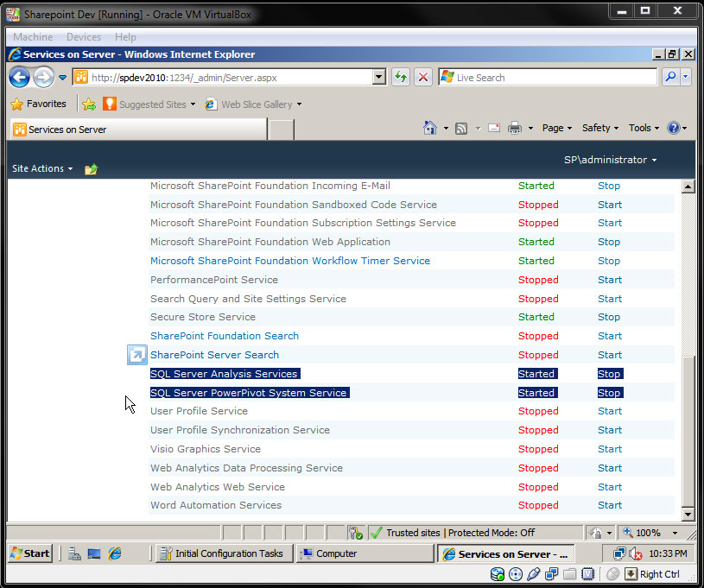704x588 pixels.
Task: Open the VirtualBox Devices menu
Action: (84, 37)
